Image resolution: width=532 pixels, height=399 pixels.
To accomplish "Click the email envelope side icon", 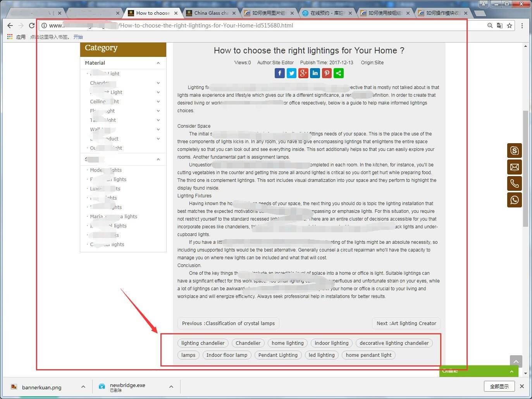I will pos(514,167).
